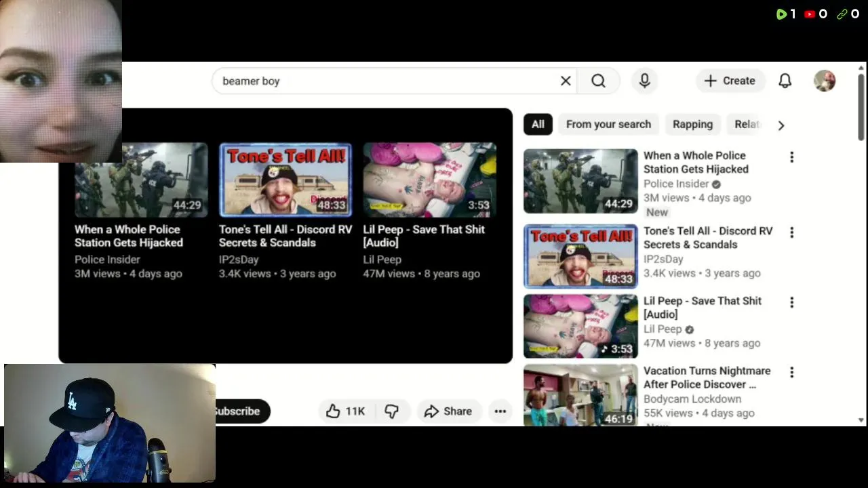Click scrollbar down arrow at bottom right
Screen dimensions: 868x488
[861, 420]
